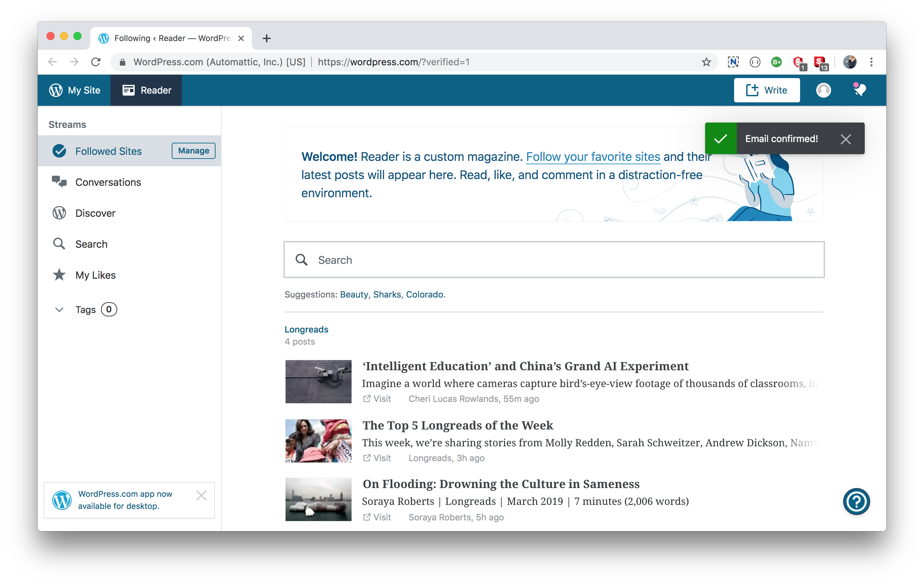The width and height of the screenshot is (924, 585).
Task: Open the profile avatar menu in masterbar
Action: coord(823,90)
